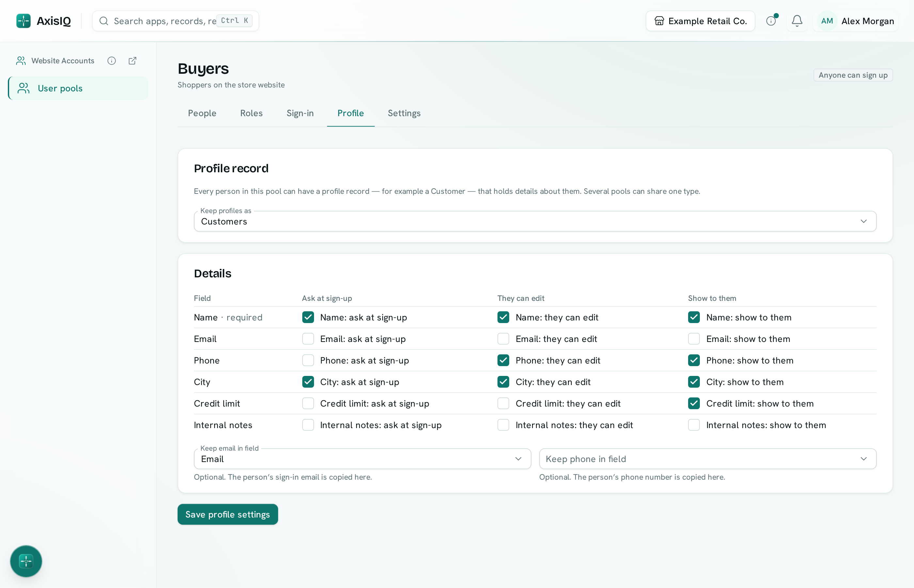Check Email: show to them
This screenshot has width=914, height=588.
[694, 339]
